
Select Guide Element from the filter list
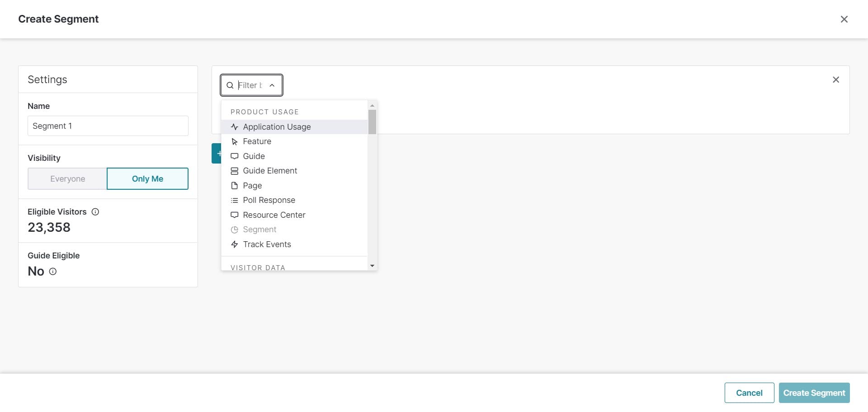(270, 171)
